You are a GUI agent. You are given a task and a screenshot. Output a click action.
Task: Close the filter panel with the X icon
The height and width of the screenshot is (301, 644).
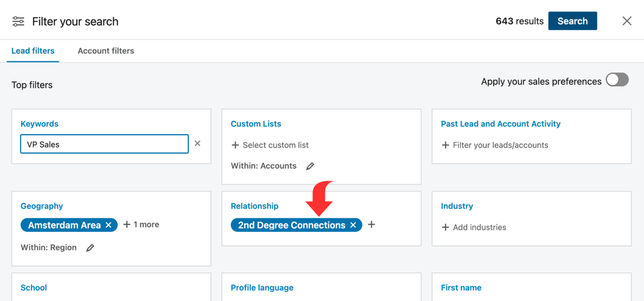tap(627, 21)
